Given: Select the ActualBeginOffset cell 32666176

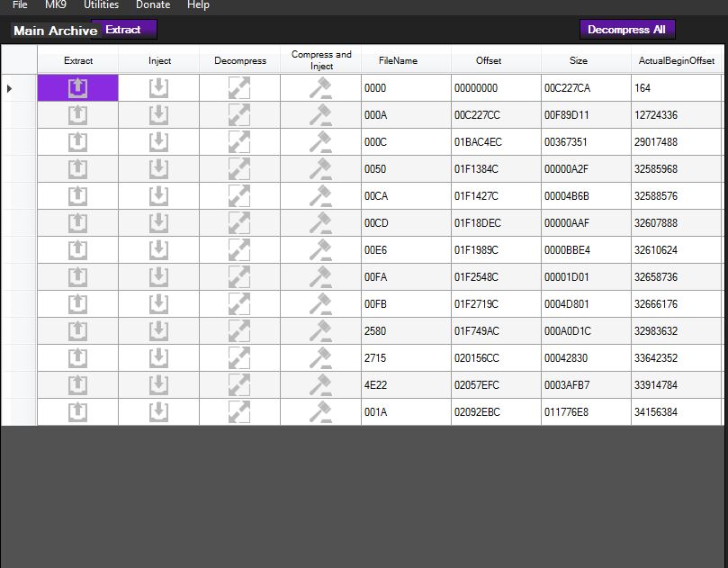Looking at the screenshot, I should point(676,303).
